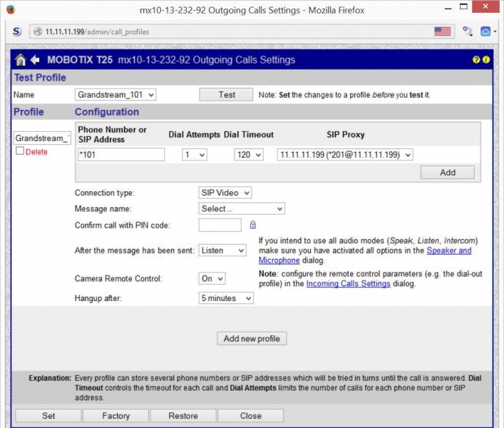
Task: Maximize the Firefox window
Action: (x=463, y=6)
